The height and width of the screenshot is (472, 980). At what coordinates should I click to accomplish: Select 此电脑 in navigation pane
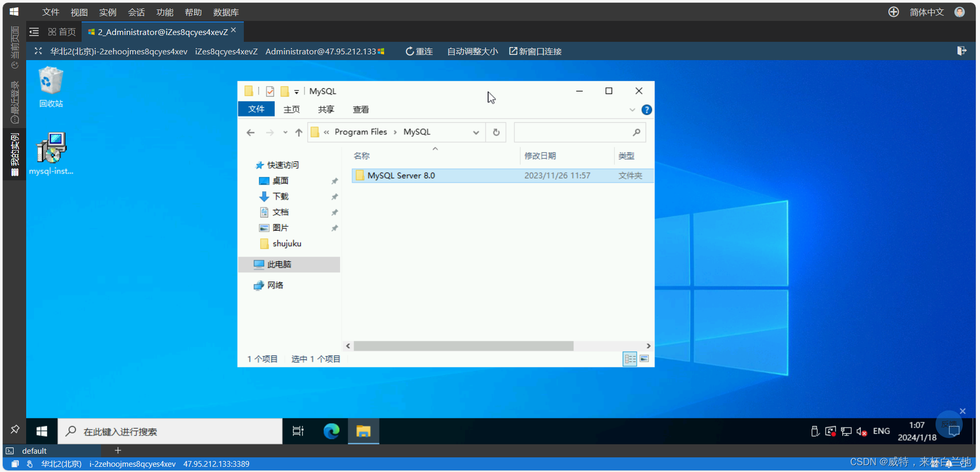[289, 264]
